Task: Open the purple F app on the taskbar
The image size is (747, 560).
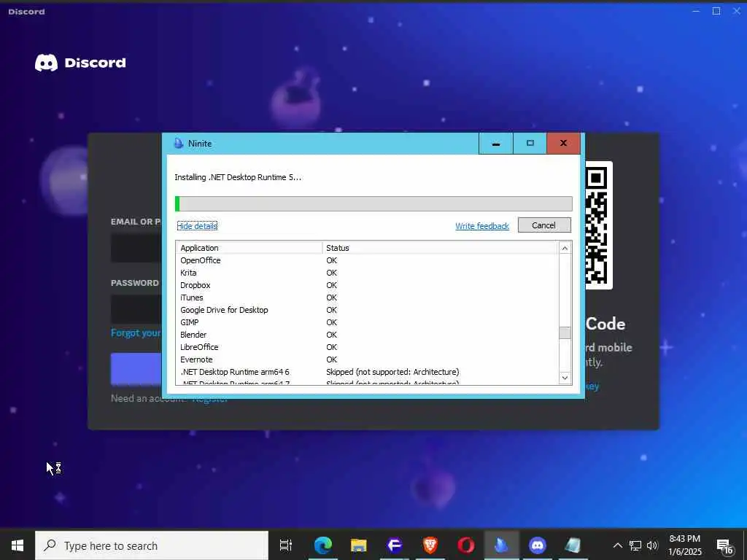Action: click(395, 545)
